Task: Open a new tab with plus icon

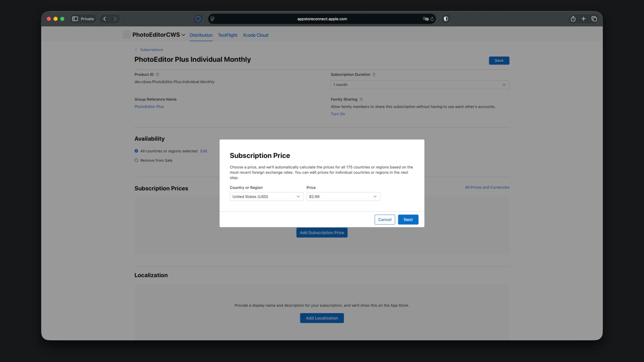Action: click(583, 19)
